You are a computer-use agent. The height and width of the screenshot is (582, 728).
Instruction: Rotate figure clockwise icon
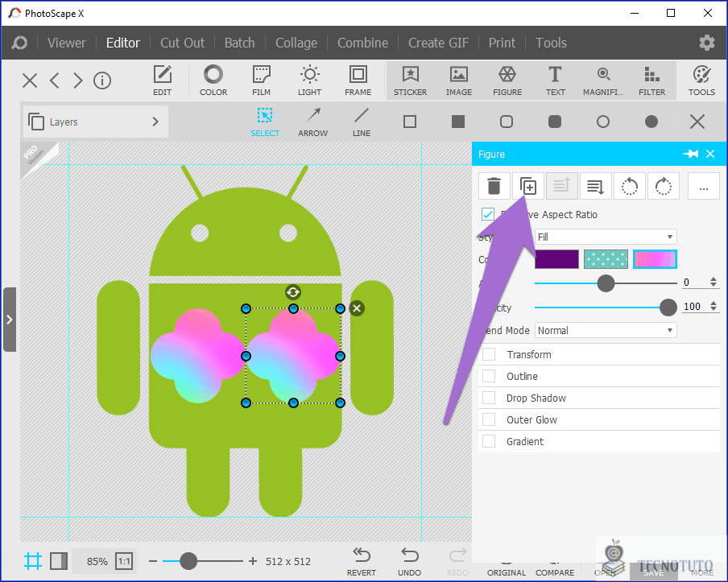click(663, 186)
